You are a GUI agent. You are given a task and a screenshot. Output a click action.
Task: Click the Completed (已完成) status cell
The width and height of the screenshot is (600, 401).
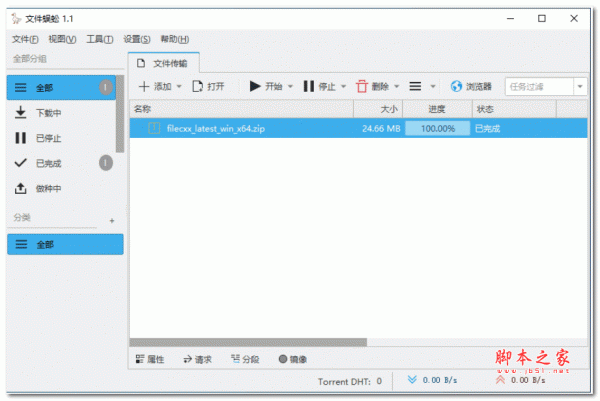point(487,129)
